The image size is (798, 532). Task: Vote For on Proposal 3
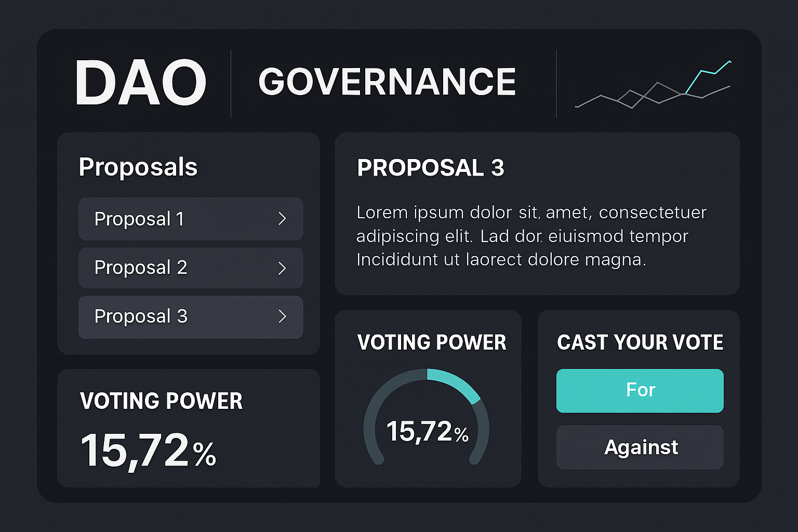point(640,391)
